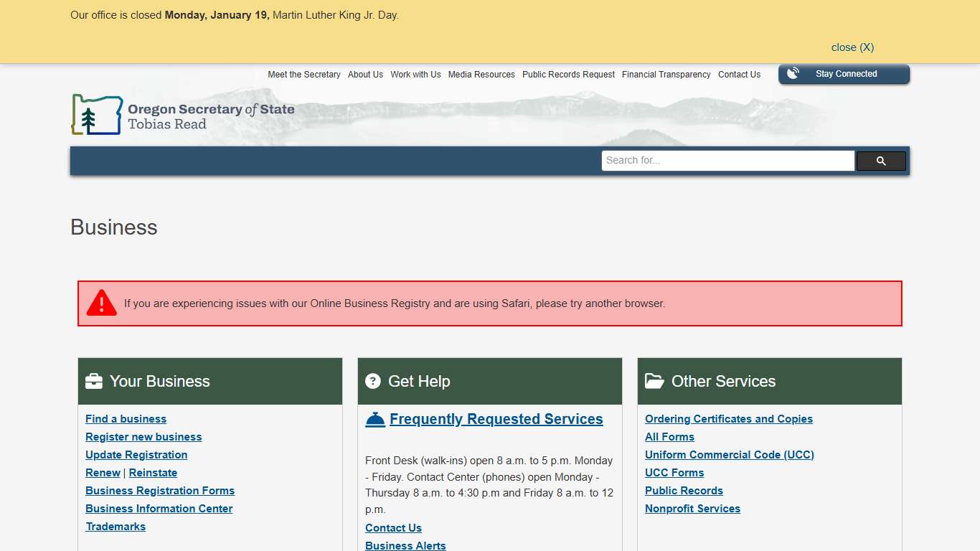Click the service bell icon

tap(375, 420)
